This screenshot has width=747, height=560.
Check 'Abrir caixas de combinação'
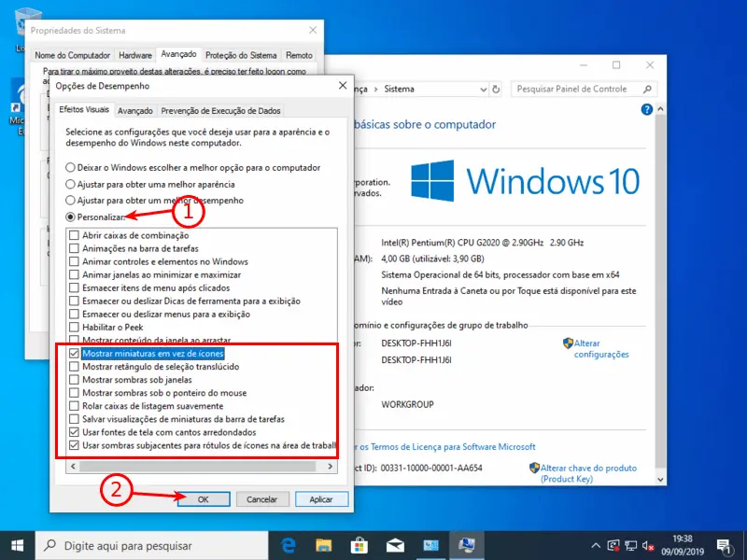[x=74, y=235]
